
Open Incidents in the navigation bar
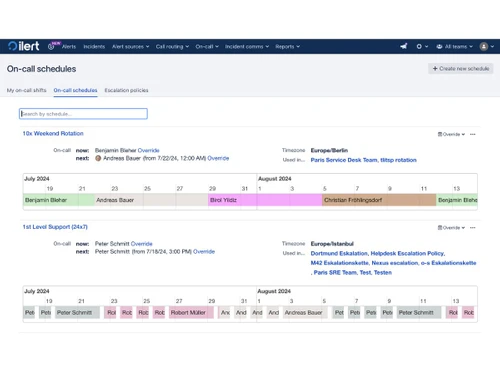[x=94, y=47]
